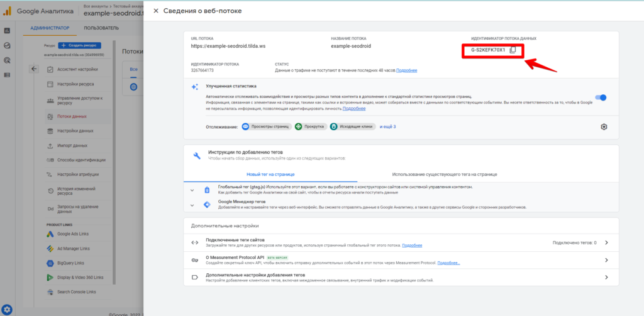Viewport: 644px width, 316px height.
Task: Click the Measurement Protocol key icon
Action: [195, 260]
